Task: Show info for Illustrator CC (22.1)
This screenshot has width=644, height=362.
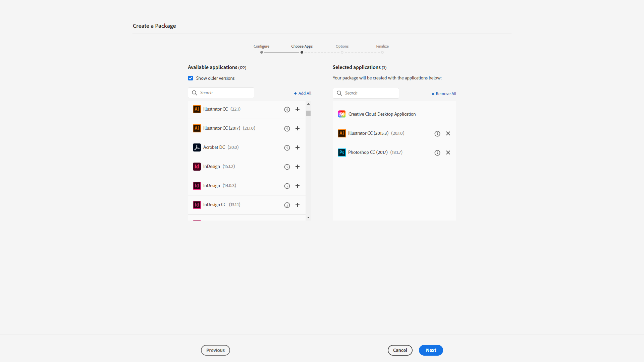Action: [287, 110]
